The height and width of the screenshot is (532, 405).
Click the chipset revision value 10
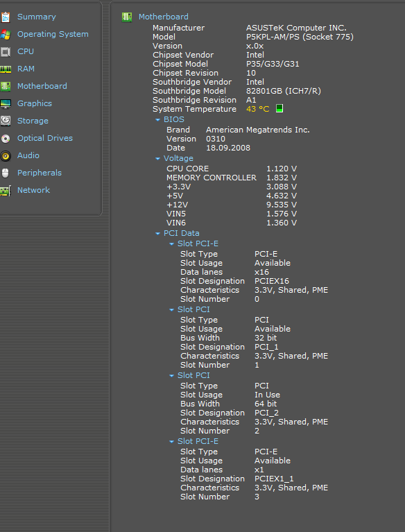[251, 73]
